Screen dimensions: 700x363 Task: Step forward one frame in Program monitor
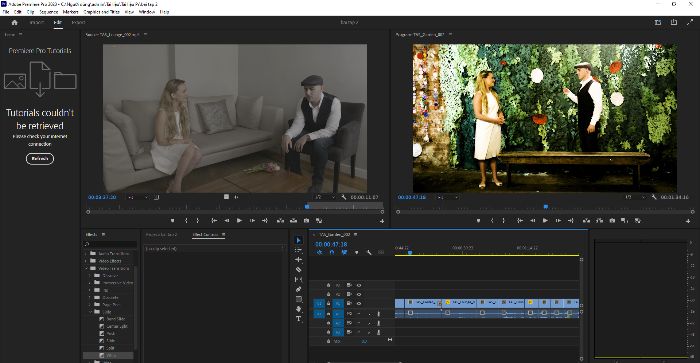tap(558, 221)
